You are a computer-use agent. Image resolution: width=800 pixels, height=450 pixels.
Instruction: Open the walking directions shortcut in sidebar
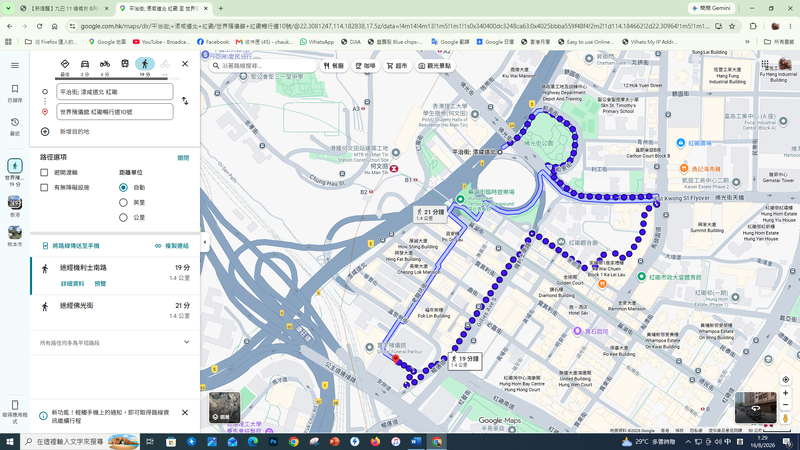point(15,166)
